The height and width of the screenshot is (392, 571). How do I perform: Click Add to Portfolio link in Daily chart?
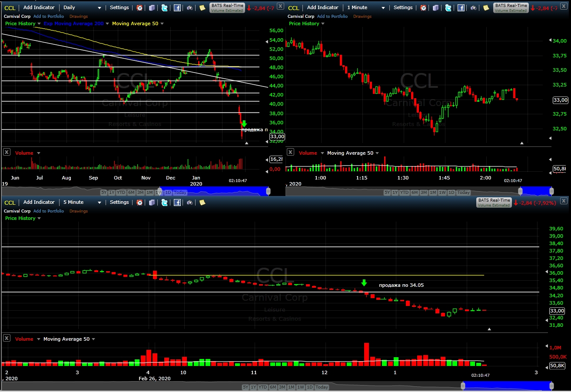click(49, 17)
